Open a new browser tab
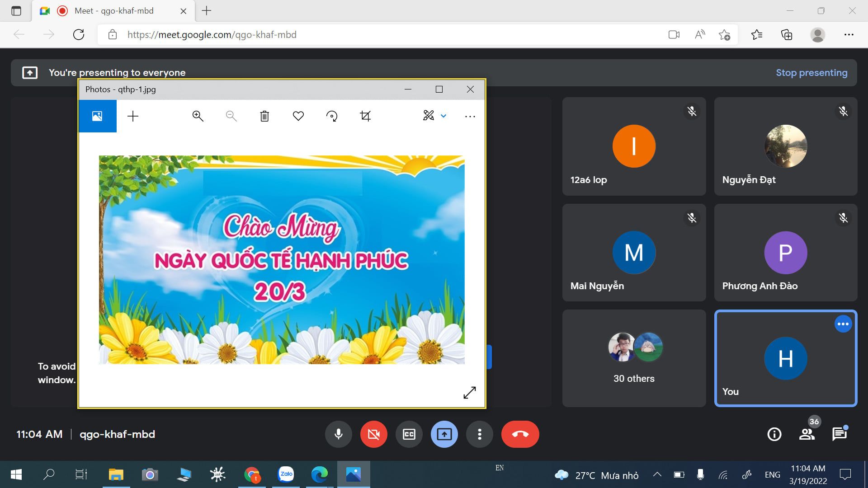Screen dimensions: 868x488 coord(207,11)
